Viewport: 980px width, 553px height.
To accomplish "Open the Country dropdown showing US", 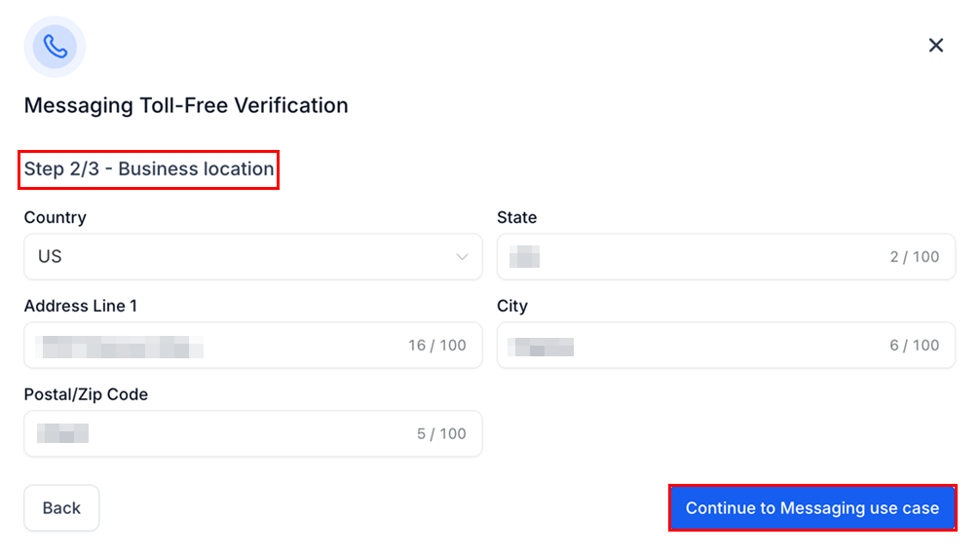I will coord(252,257).
